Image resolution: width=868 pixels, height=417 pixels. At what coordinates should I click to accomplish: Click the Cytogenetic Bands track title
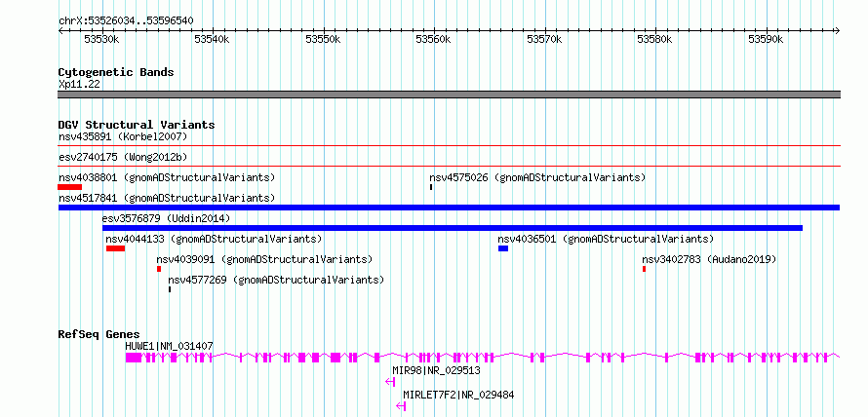pyautogui.click(x=116, y=72)
